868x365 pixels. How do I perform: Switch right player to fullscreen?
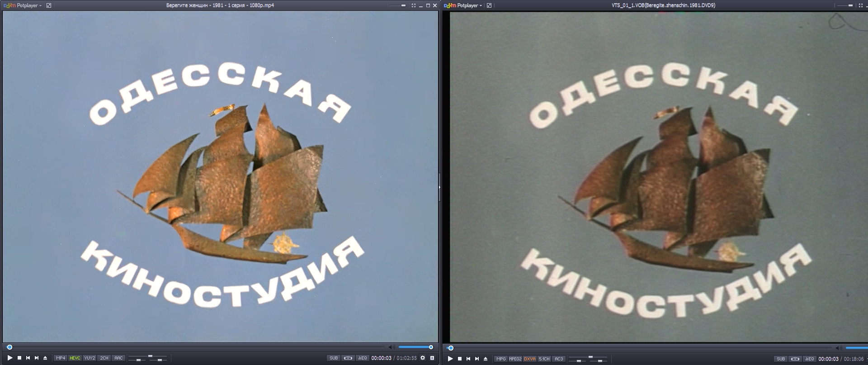click(861, 5)
